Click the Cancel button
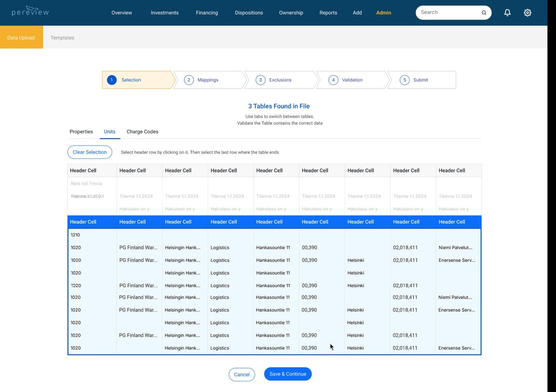The height and width of the screenshot is (392, 556). click(x=242, y=374)
